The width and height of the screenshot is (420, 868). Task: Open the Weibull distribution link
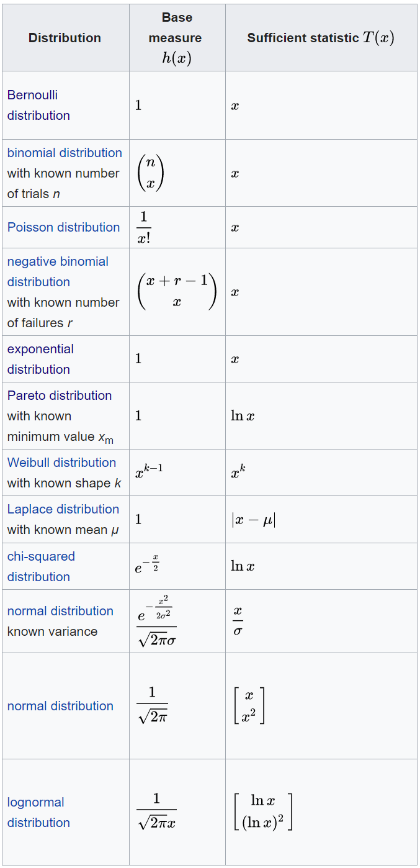click(x=61, y=463)
